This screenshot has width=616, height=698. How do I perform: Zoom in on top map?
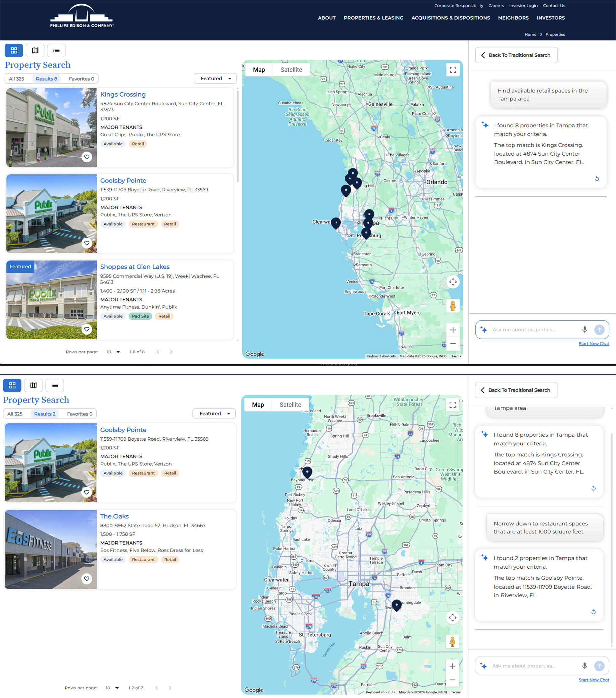click(x=453, y=330)
